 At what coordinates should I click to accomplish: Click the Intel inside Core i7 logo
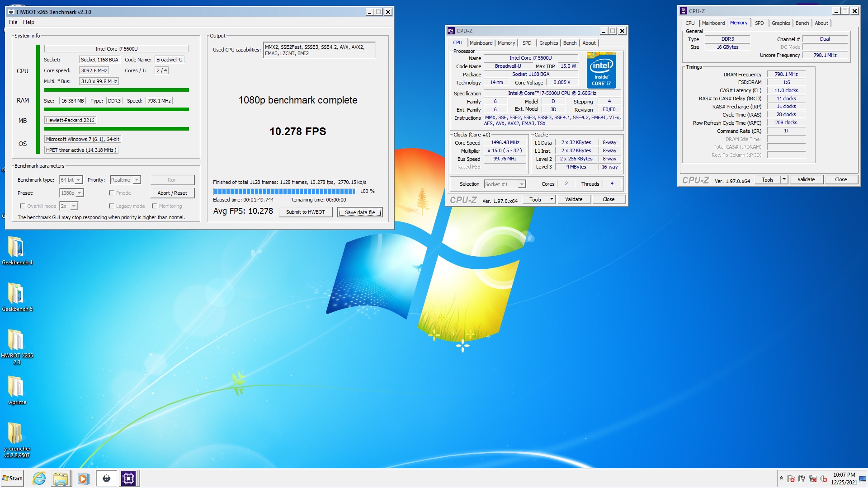click(601, 70)
